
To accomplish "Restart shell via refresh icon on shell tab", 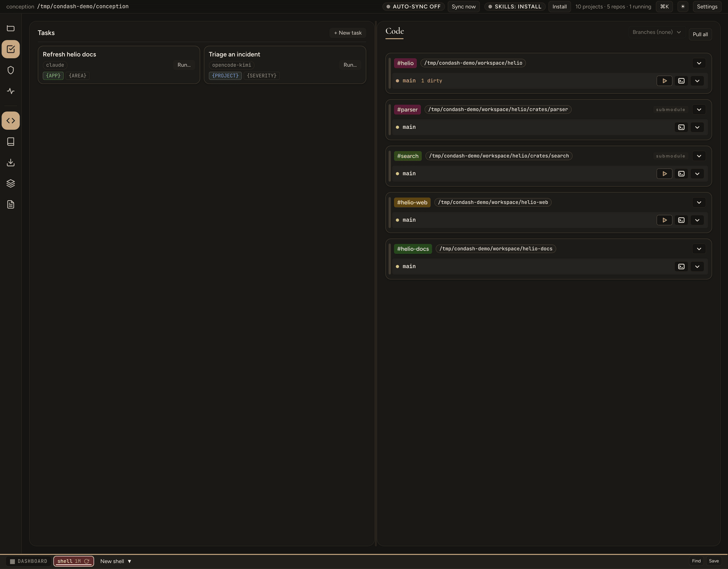I will click(x=86, y=561).
